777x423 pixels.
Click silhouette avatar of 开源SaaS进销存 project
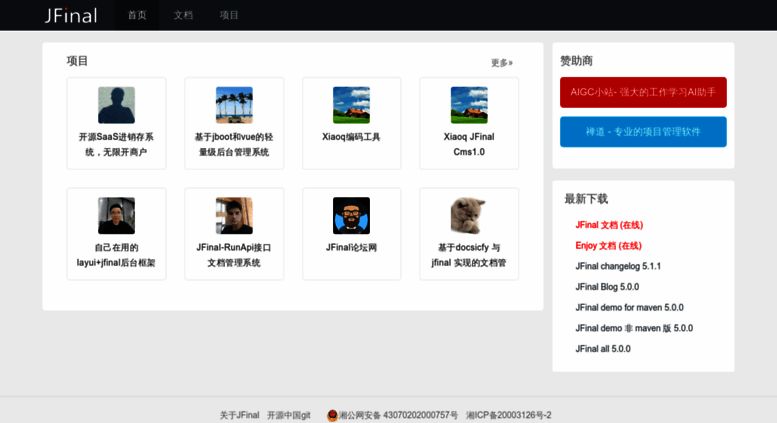[116, 105]
